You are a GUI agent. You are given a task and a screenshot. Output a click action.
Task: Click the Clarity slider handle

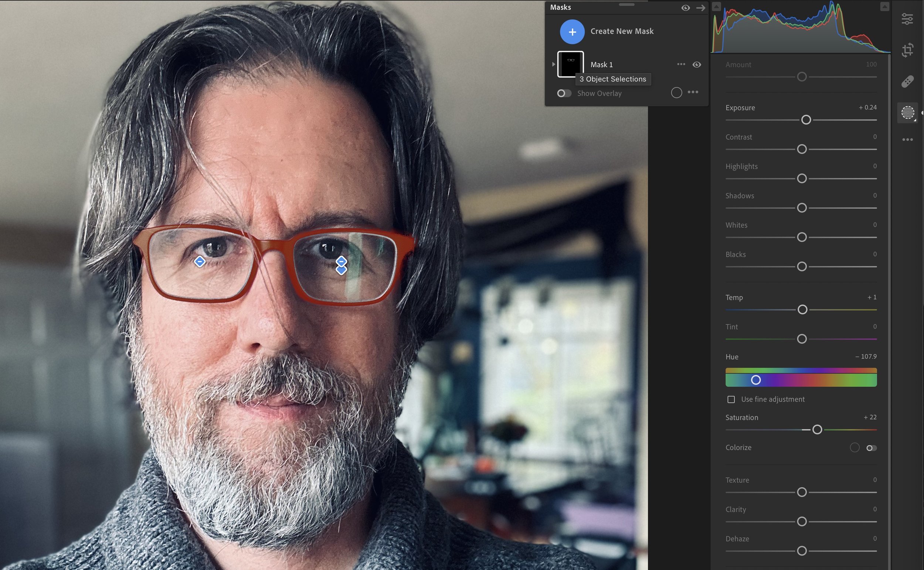coord(802,522)
